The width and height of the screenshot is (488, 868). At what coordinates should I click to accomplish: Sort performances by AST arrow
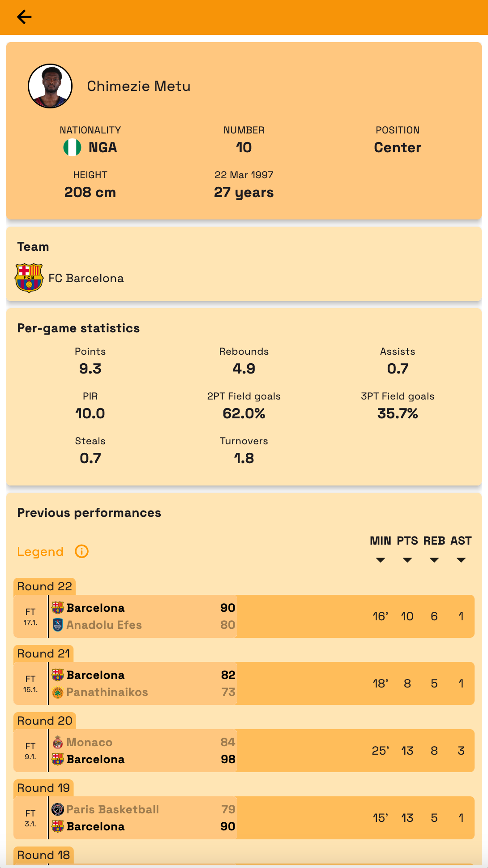point(461,560)
